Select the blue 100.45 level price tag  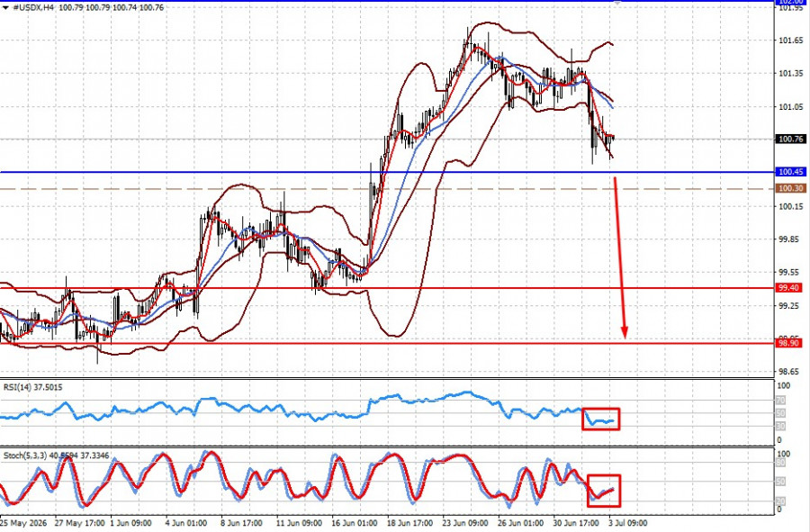[x=790, y=172]
